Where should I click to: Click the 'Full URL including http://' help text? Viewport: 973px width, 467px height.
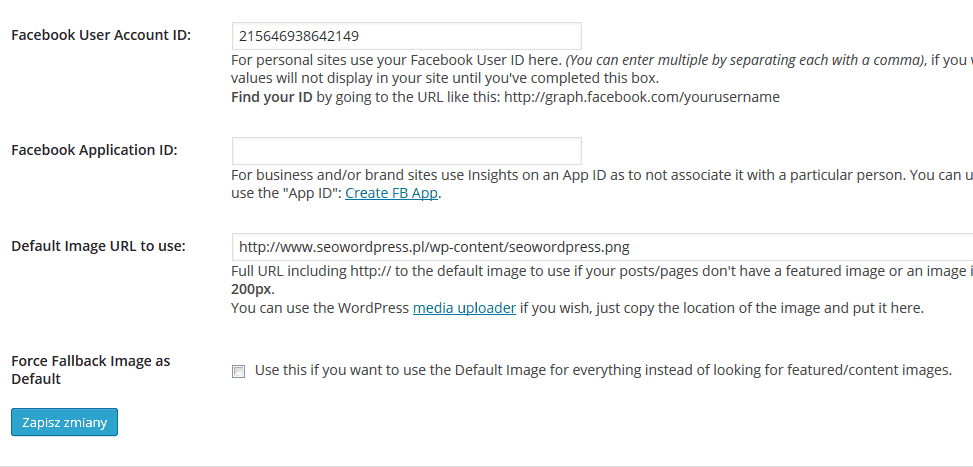[602, 271]
